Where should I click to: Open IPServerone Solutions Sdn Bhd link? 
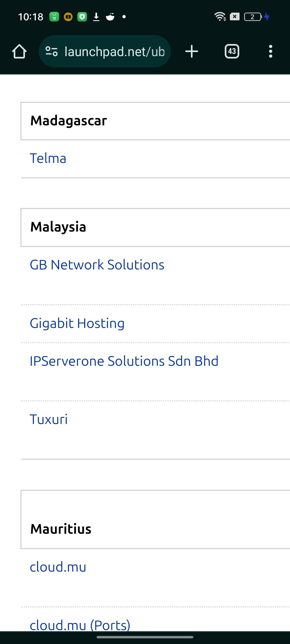click(124, 361)
